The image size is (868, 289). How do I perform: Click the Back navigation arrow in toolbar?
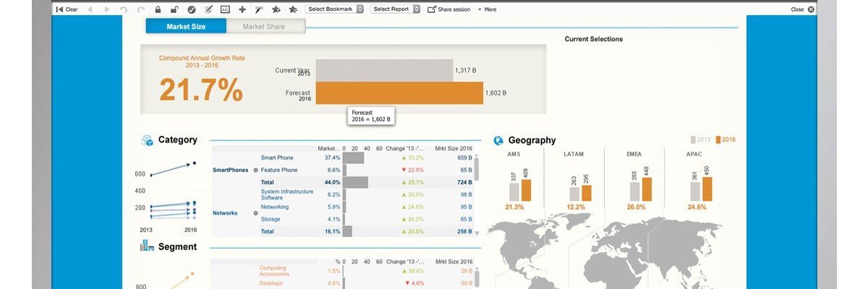point(90,9)
